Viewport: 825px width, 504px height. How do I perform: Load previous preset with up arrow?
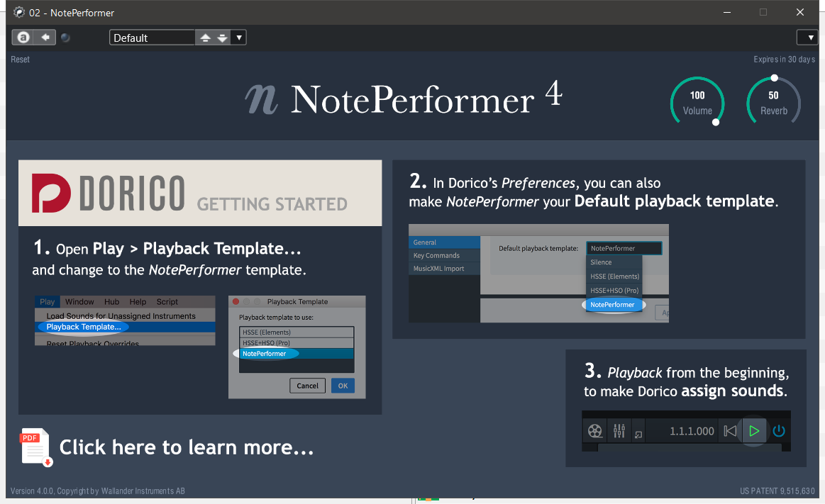[205, 38]
